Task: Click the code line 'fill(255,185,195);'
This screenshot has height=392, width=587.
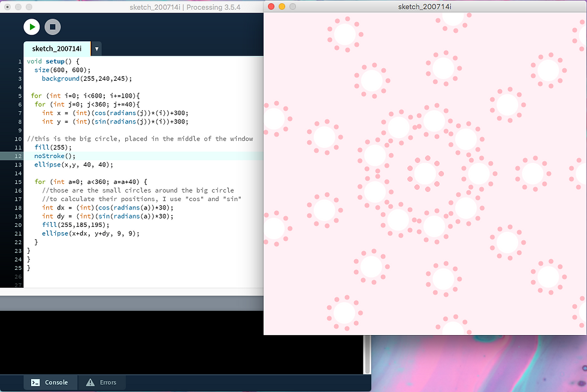Action: (x=75, y=225)
